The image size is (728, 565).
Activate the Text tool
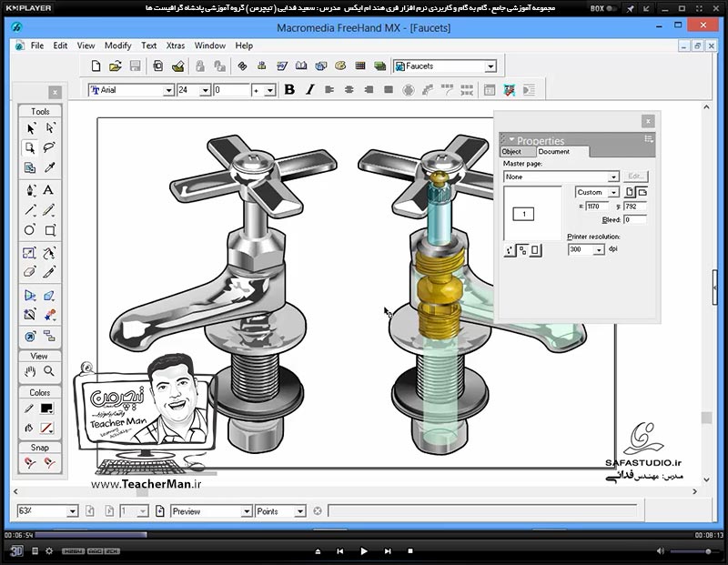[x=48, y=190]
